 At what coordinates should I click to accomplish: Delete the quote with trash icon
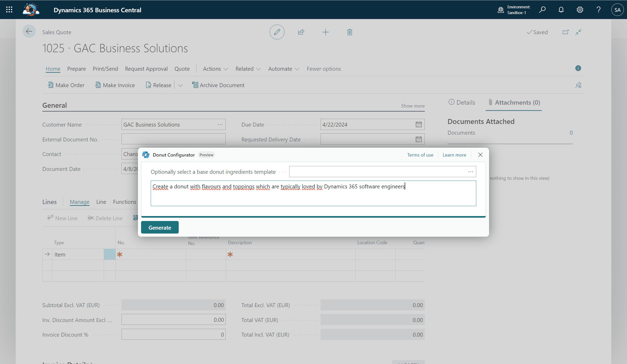pos(350,32)
